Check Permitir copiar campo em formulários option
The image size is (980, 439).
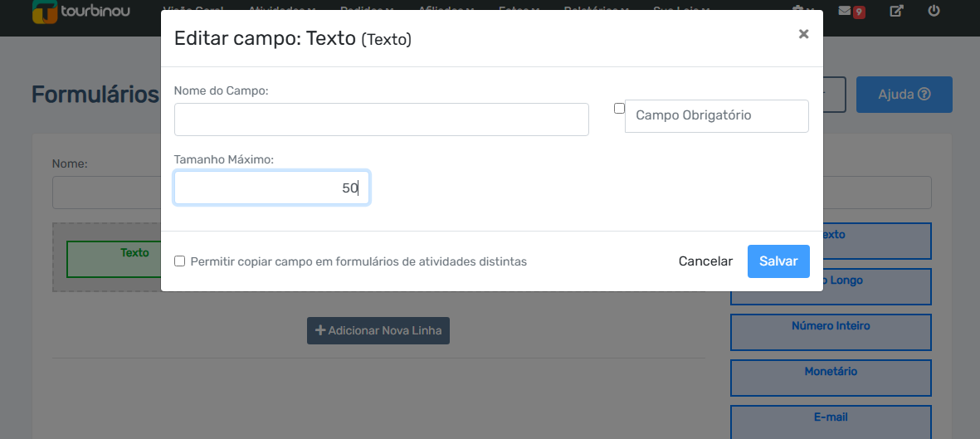179,261
